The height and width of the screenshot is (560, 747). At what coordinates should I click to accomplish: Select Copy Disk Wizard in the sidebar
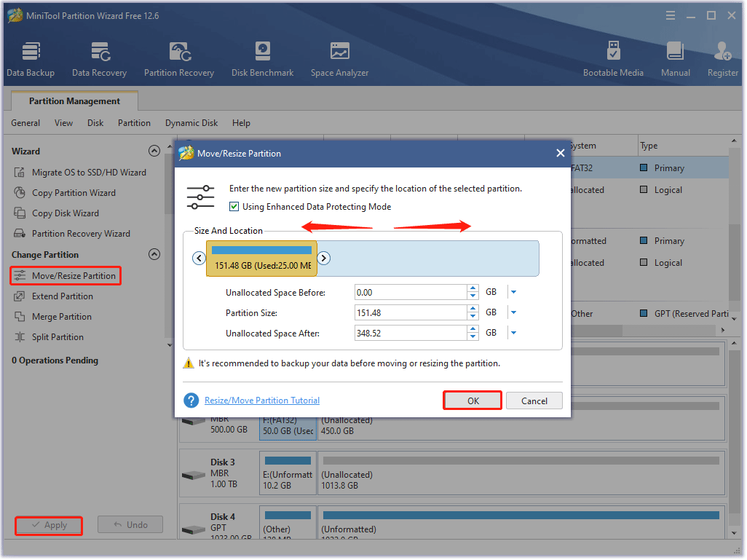coord(66,213)
